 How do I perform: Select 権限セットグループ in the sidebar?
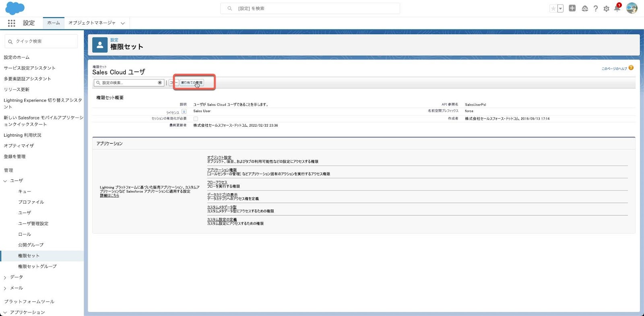tap(37, 267)
